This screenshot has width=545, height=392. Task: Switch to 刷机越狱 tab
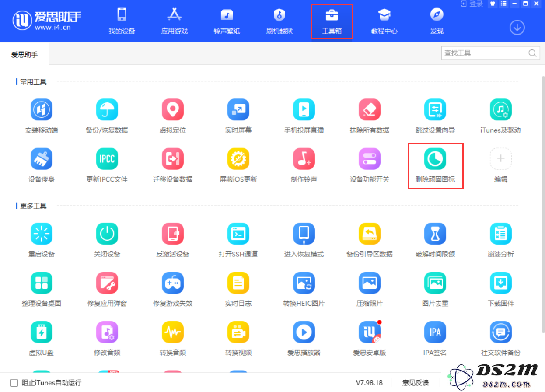[279, 21]
